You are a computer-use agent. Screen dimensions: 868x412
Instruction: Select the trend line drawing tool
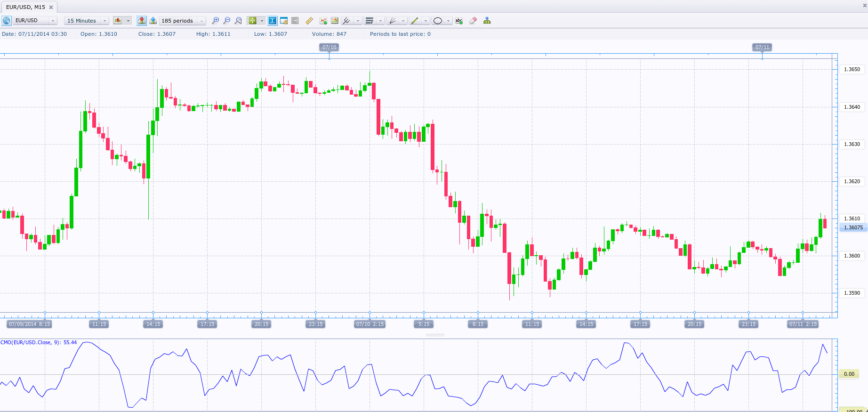pyautogui.click(x=414, y=21)
